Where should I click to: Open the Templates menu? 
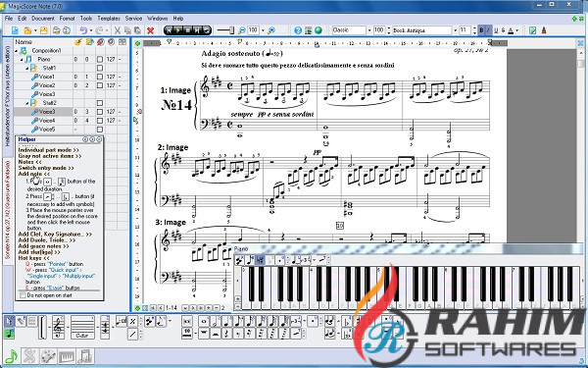[x=109, y=19]
